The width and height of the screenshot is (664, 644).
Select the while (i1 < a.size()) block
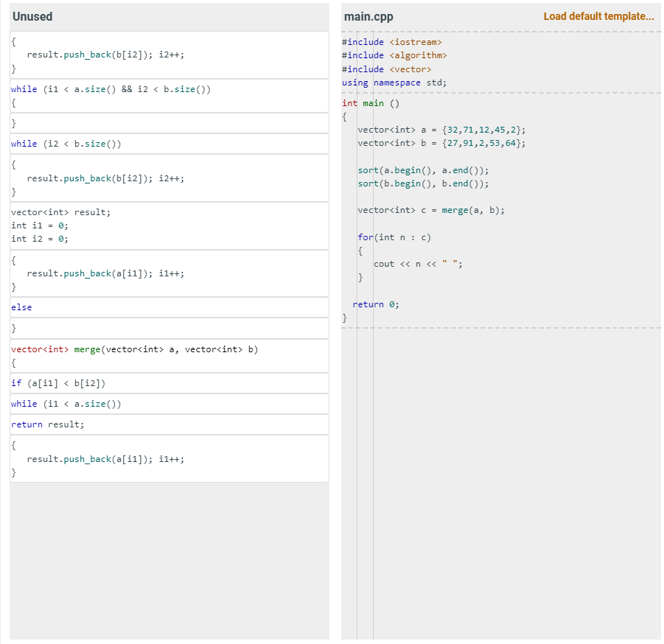[x=168, y=403]
